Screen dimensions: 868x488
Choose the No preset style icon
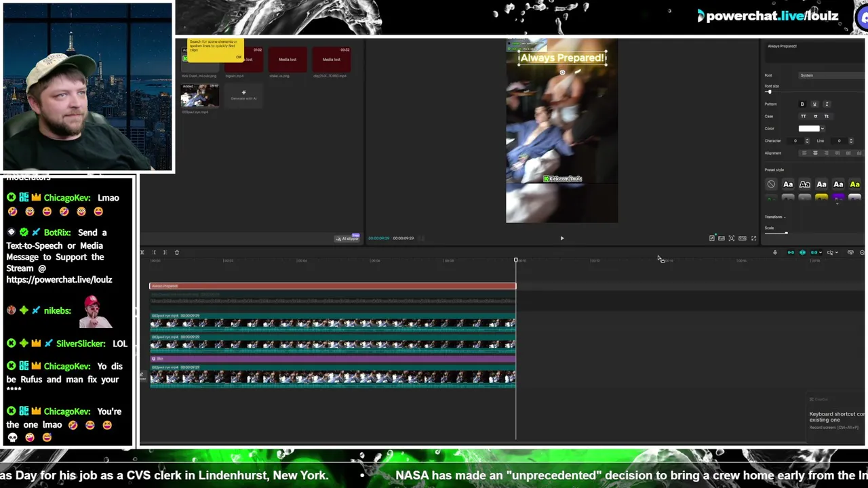coord(771,184)
